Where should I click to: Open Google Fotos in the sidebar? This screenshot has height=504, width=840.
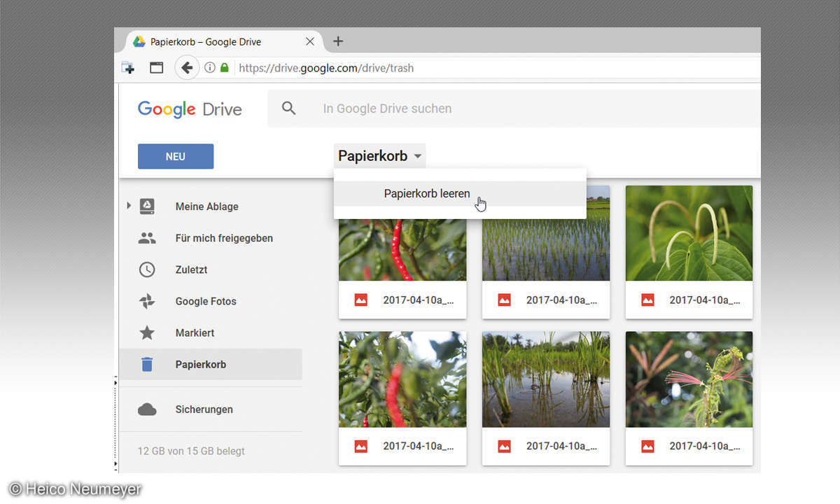206,302
